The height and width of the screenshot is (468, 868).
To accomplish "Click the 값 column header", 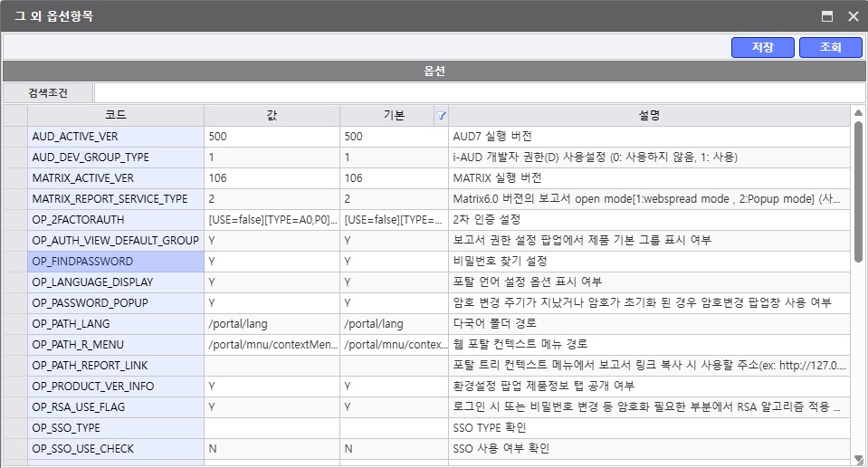I will (x=272, y=116).
